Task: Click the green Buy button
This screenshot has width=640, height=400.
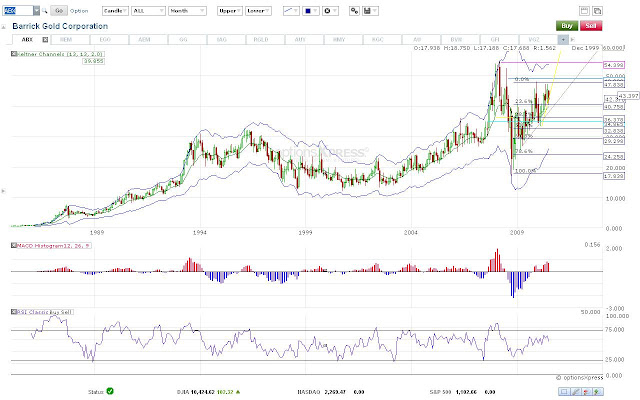Action: [567, 26]
